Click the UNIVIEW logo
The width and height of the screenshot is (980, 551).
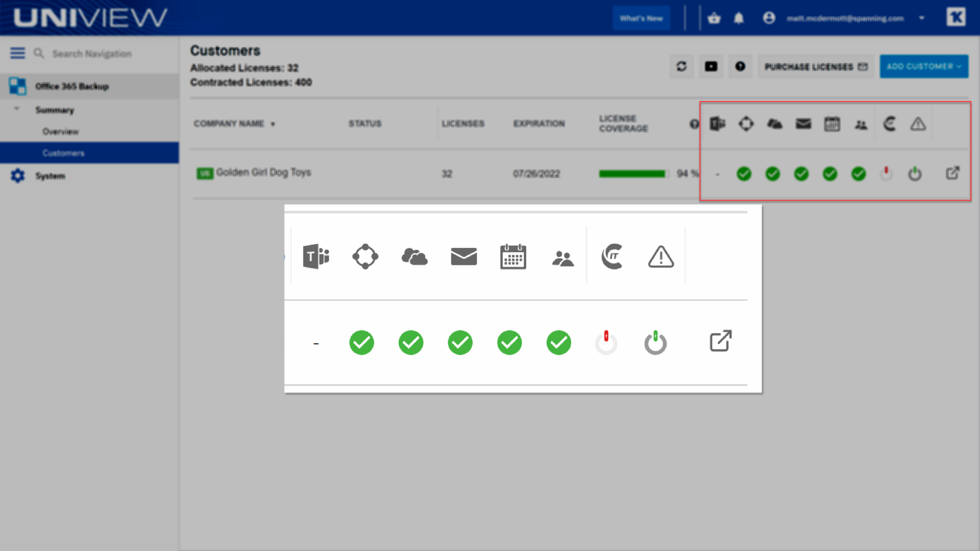[90, 18]
